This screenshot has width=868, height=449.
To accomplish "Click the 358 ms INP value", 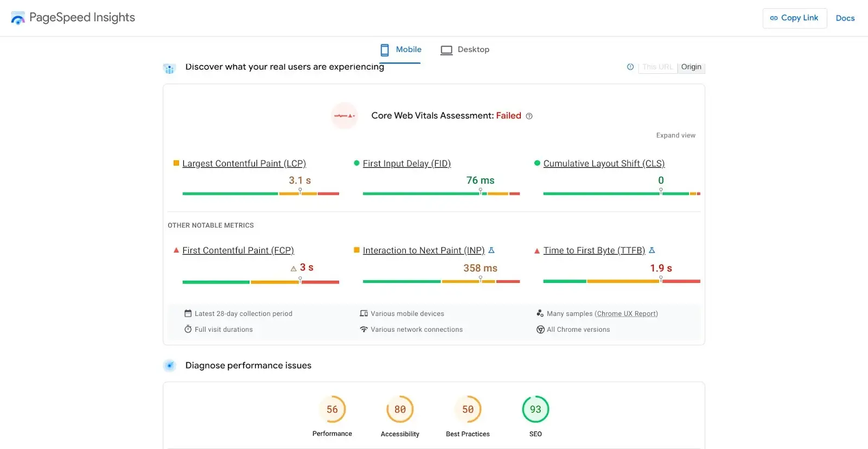I will point(480,268).
